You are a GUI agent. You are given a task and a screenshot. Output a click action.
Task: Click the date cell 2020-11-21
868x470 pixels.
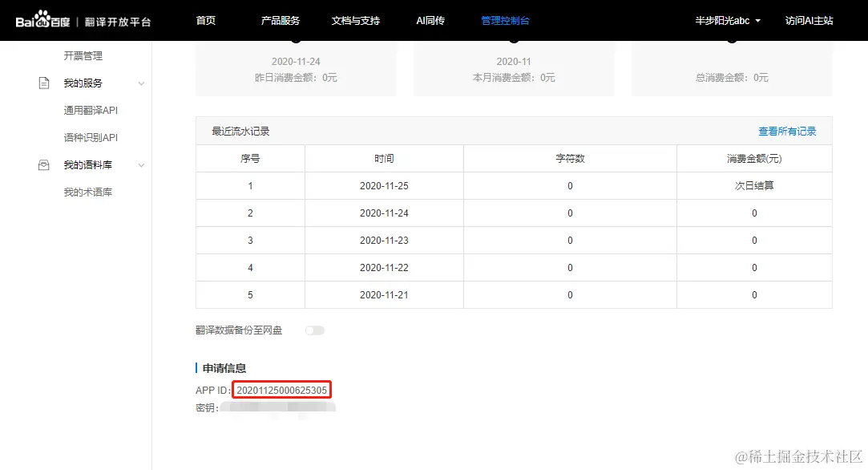tap(384, 295)
